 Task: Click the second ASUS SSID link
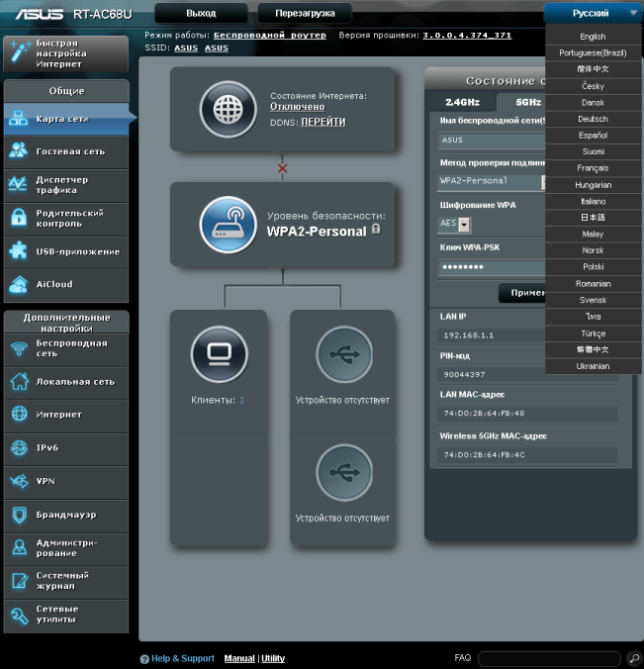pos(217,48)
